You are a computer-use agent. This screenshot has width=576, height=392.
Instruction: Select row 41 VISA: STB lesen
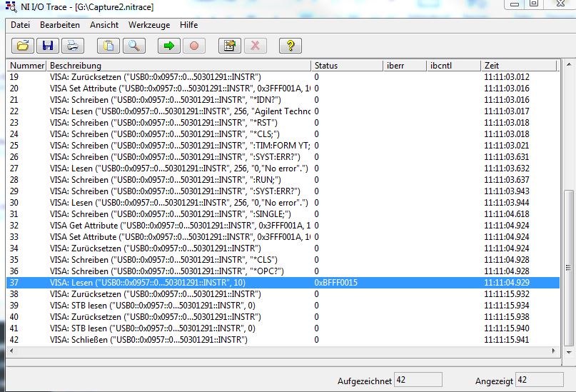click(x=283, y=328)
